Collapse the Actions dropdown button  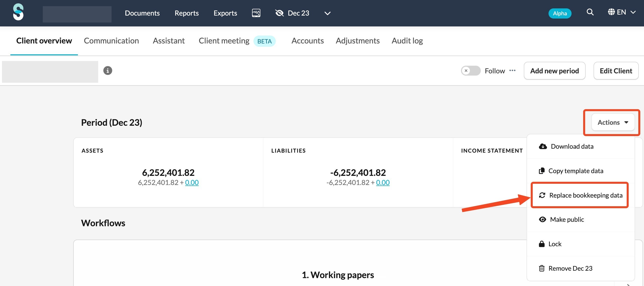613,122
